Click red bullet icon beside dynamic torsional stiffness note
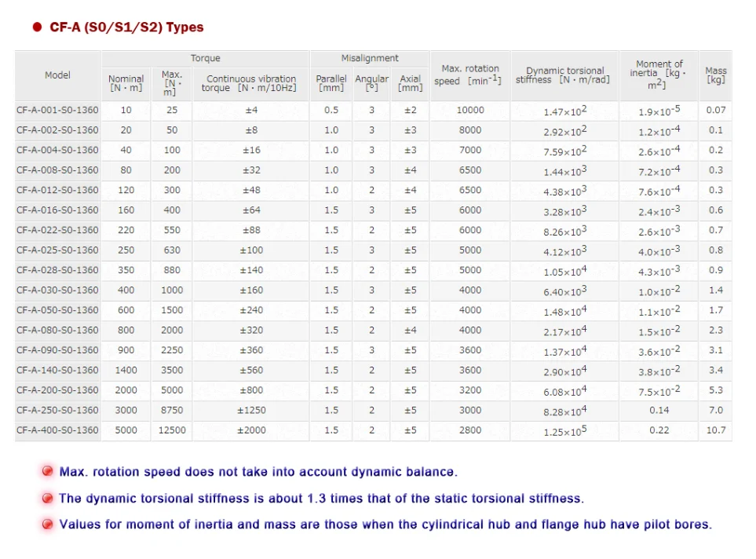The width and height of the screenshot is (756, 559). pos(48,498)
